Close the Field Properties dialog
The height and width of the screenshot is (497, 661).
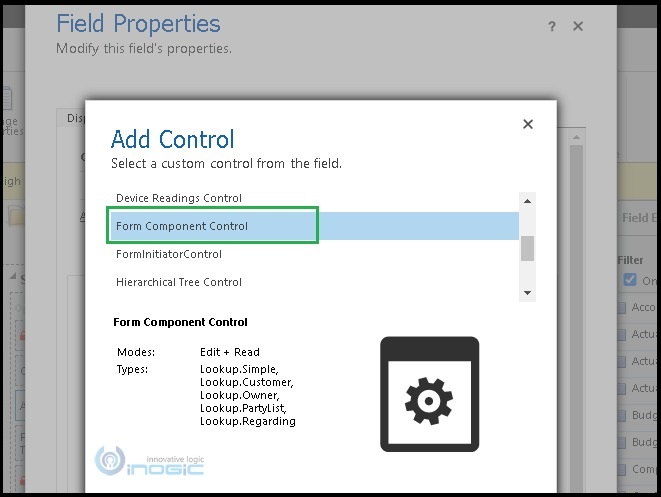click(578, 27)
